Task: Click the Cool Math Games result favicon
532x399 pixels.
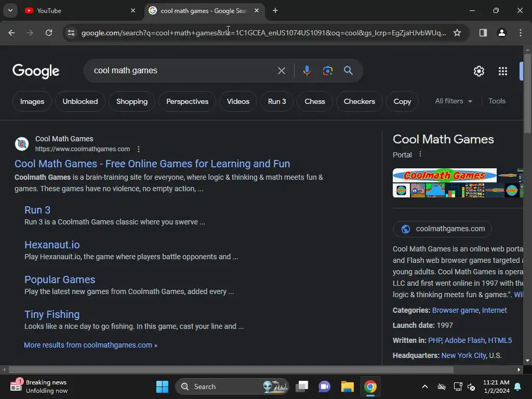Action: [x=22, y=144]
